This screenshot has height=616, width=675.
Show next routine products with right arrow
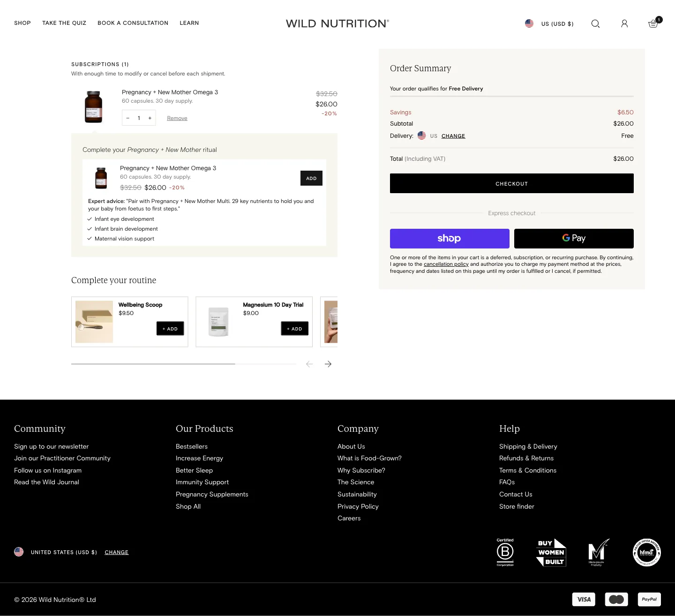click(328, 364)
